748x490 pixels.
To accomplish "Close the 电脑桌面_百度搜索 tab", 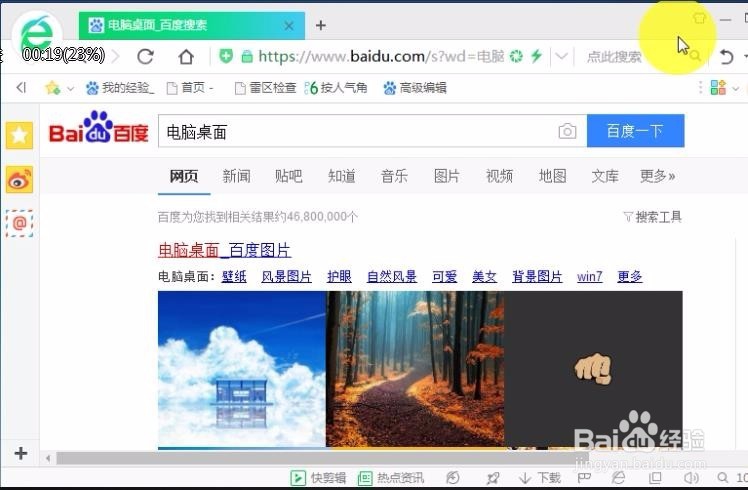I will (289, 26).
